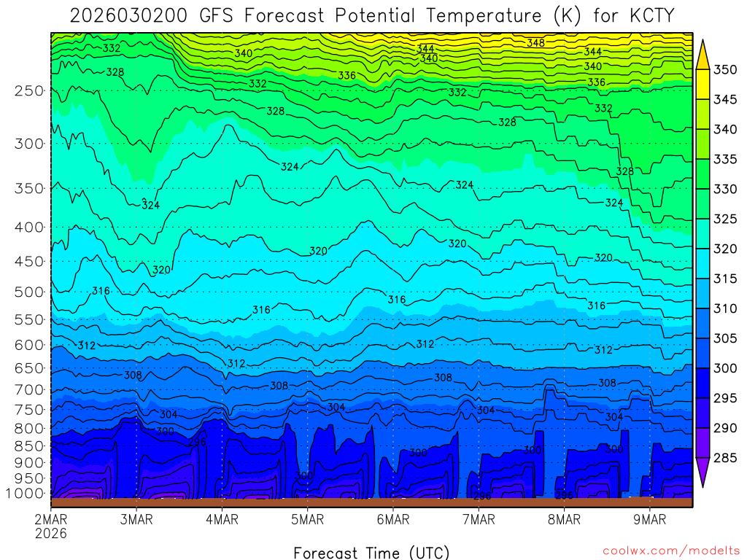This screenshot has height=560, width=747.
Task: Click the 600 pressure level label
Action: (x=29, y=345)
